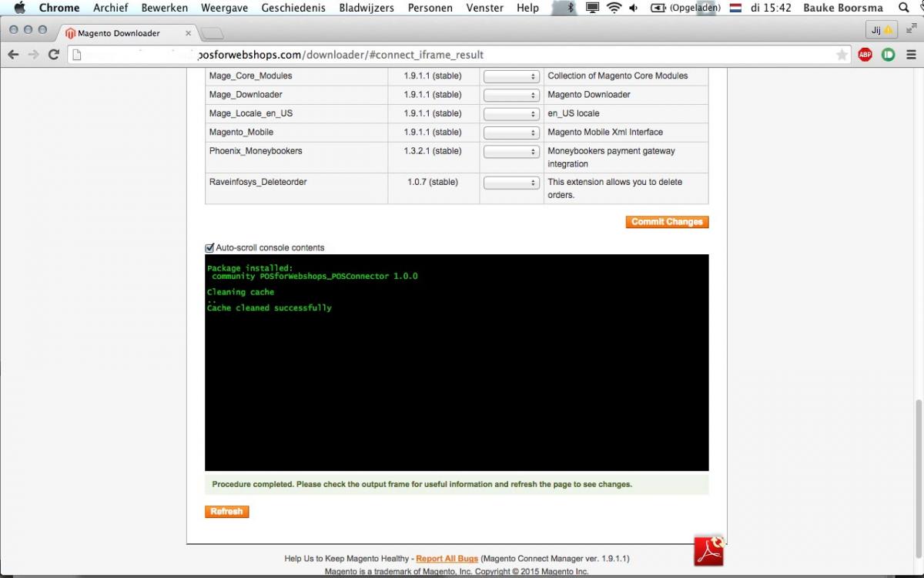Viewport: 924px width, 578px height.
Task: Click the Phoenix_Moneybookers package name
Action: click(x=256, y=150)
